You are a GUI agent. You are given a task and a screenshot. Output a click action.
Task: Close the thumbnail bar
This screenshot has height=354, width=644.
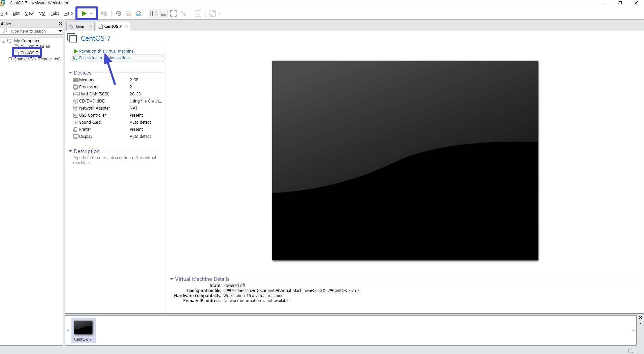pos(641,318)
